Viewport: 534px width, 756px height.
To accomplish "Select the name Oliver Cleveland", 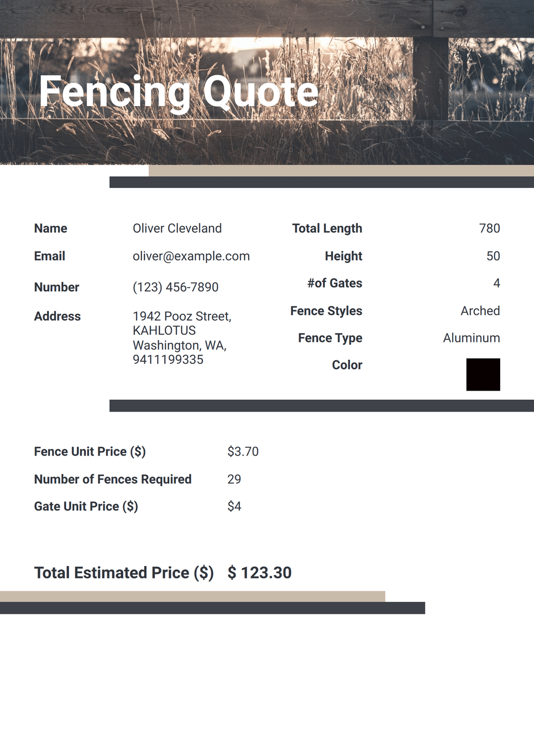I will coord(177,228).
